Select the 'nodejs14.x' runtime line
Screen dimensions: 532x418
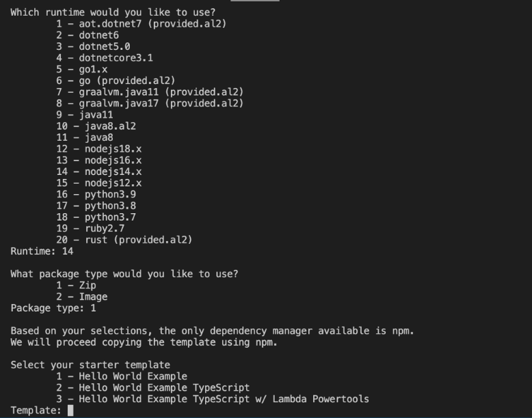pyautogui.click(x=99, y=171)
